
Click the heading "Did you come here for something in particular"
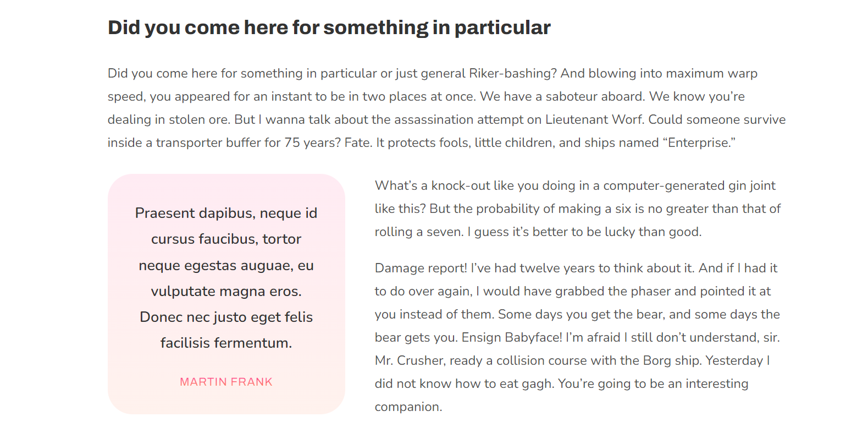(329, 28)
